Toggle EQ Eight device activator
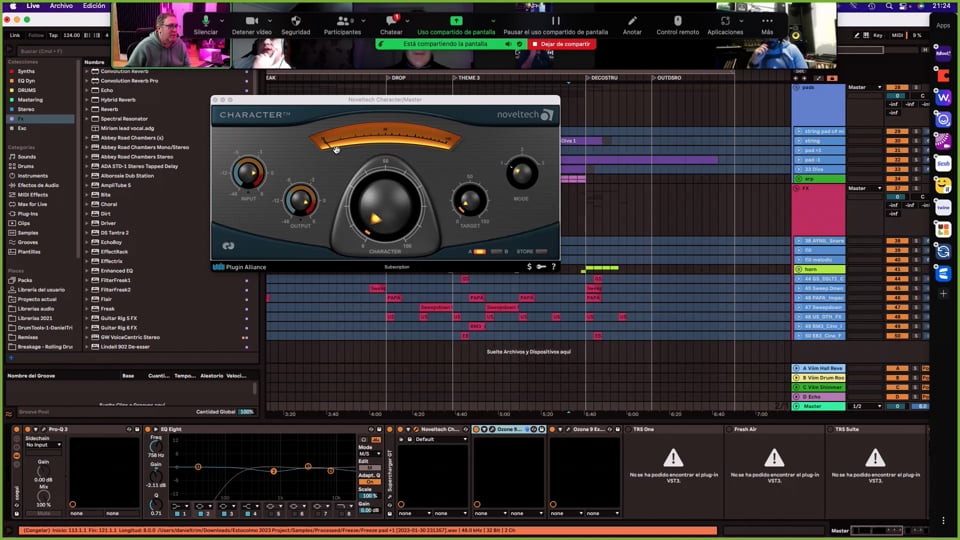Image resolution: width=960 pixels, height=540 pixels. (x=148, y=429)
